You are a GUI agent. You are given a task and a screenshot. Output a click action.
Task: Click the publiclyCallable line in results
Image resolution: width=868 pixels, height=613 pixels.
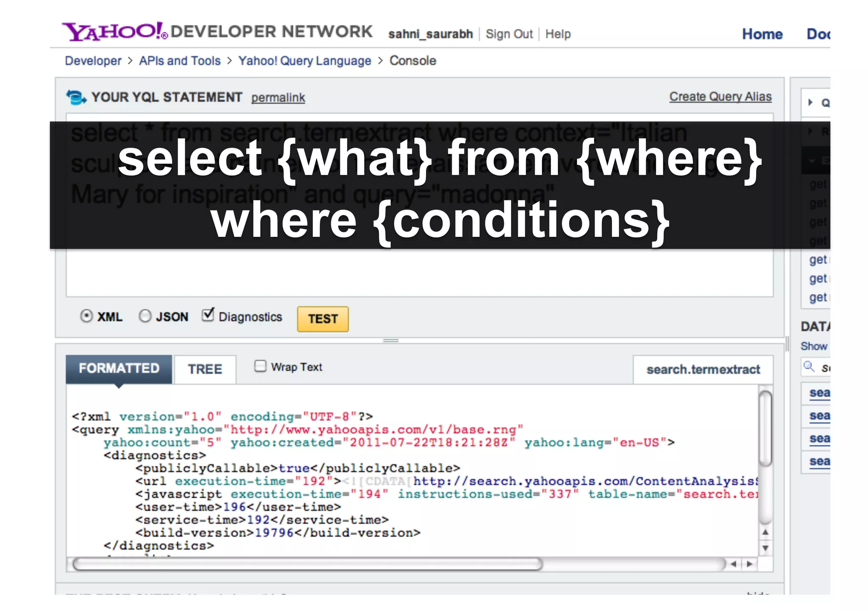[298, 468]
